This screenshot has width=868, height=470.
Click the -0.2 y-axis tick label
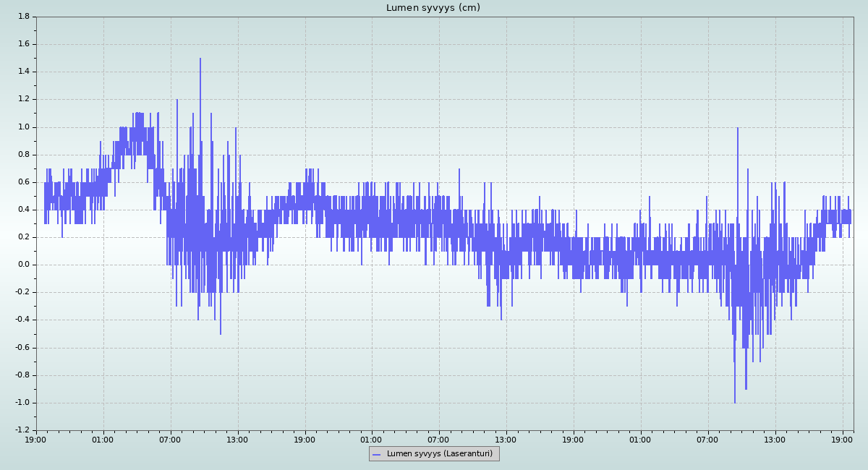click(x=22, y=292)
